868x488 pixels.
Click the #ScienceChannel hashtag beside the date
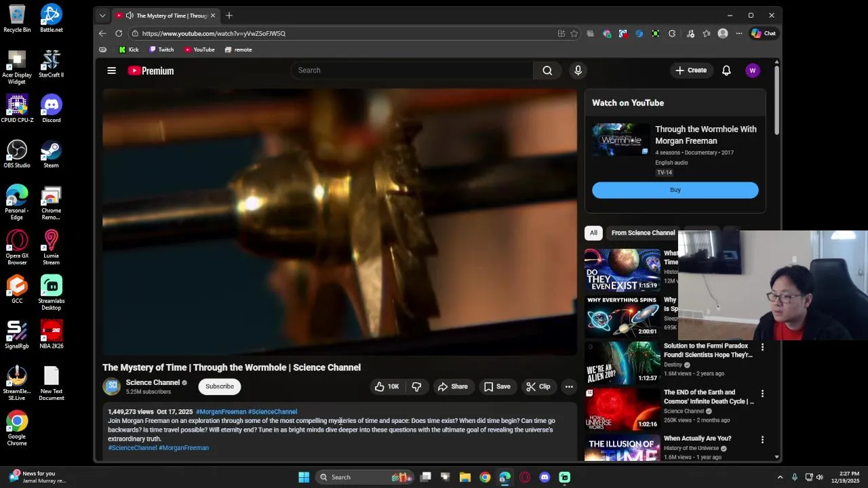(x=273, y=411)
